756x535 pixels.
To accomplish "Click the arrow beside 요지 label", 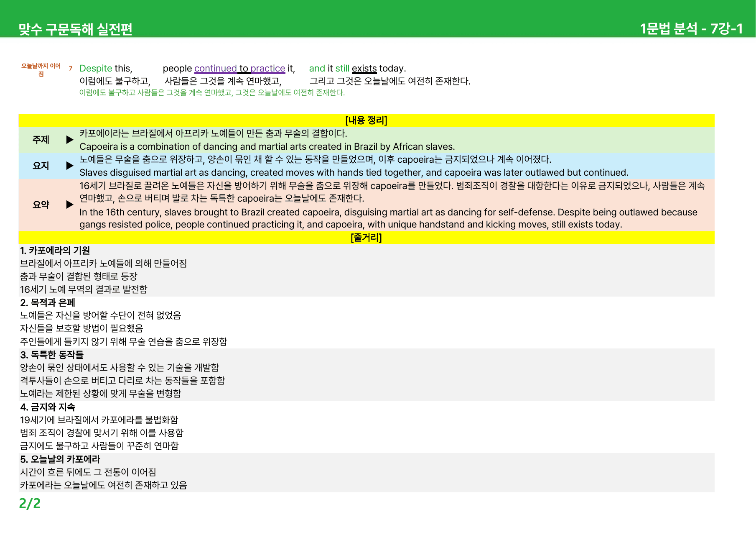I will pyautogui.click(x=70, y=166).
